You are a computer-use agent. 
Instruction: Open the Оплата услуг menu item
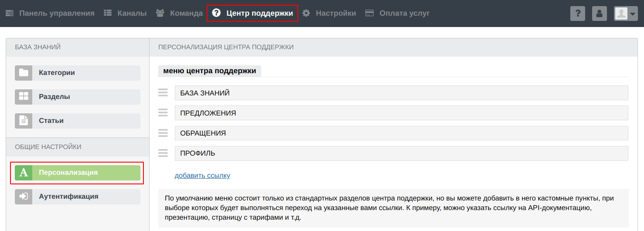point(397,13)
